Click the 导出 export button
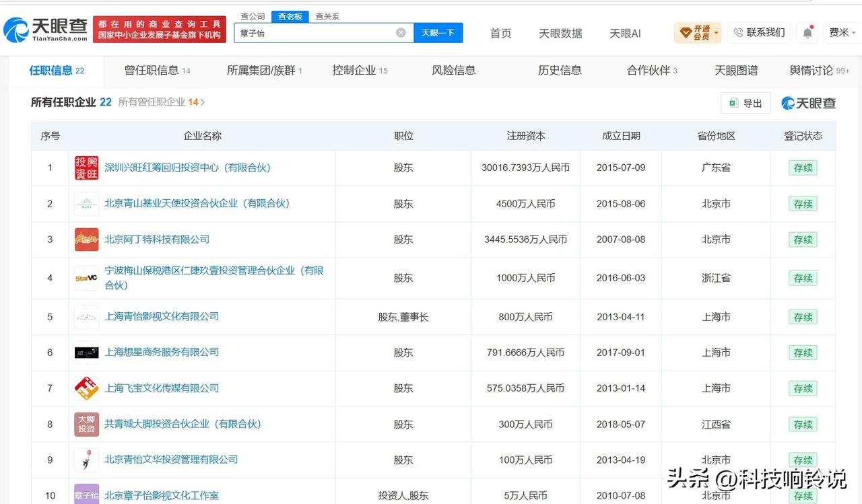Image resolution: width=862 pixels, height=504 pixels. coord(745,103)
